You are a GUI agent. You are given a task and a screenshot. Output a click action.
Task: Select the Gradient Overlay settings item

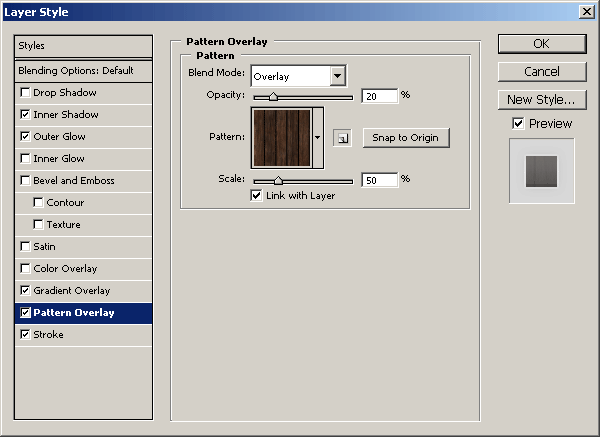(83, 291)
